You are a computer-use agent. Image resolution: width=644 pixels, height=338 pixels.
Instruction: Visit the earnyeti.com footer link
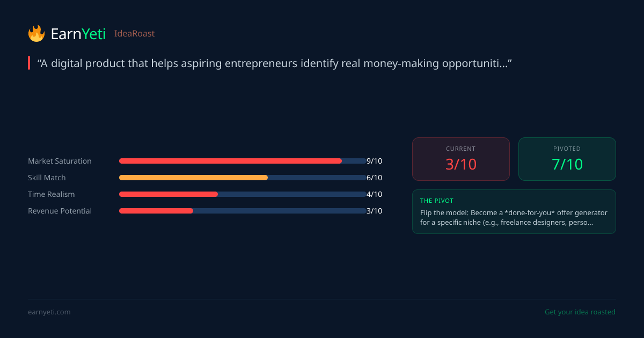coord(49,312)
